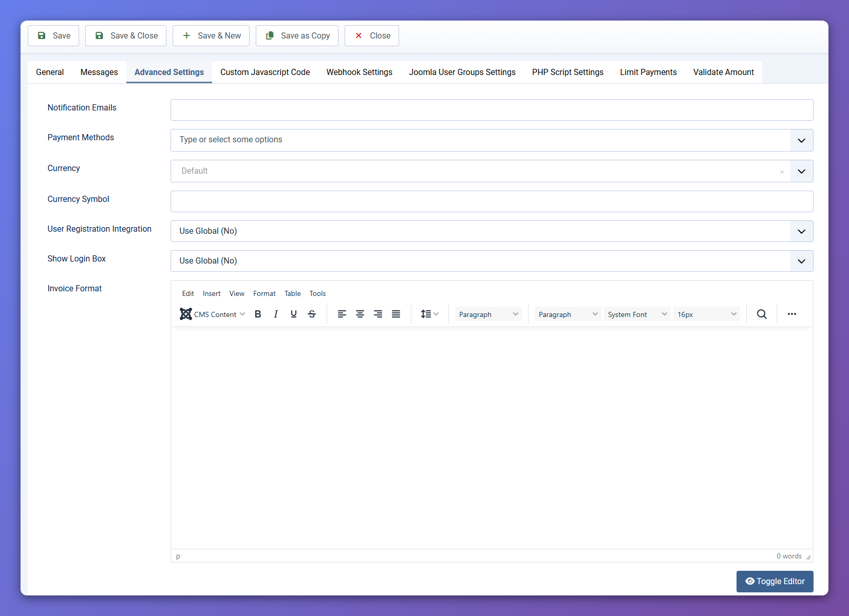Switch to the Webhook Settings tab
The image size is (849, 616).
359,72
